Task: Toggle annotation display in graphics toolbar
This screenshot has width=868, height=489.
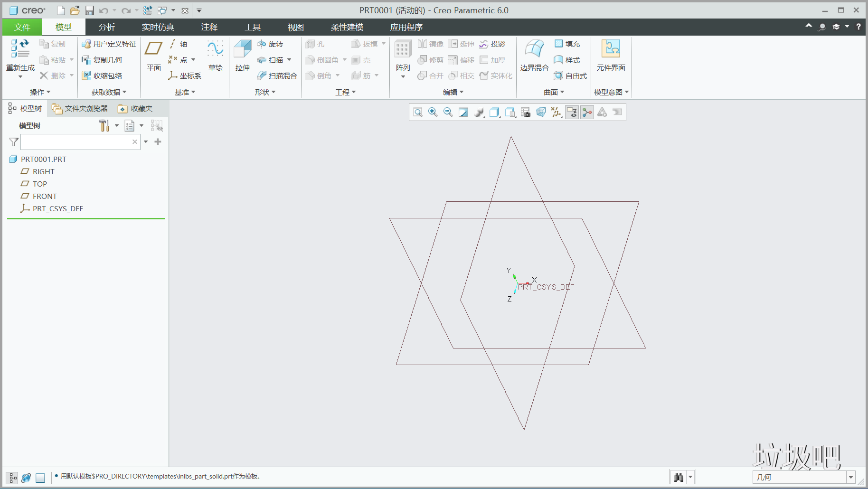Action: pos(571,113)
